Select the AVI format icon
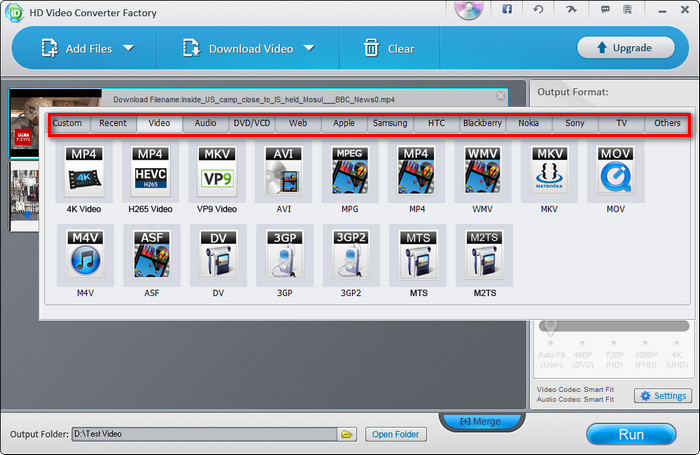This screenshot has height=455, width=700. point(283,172)
